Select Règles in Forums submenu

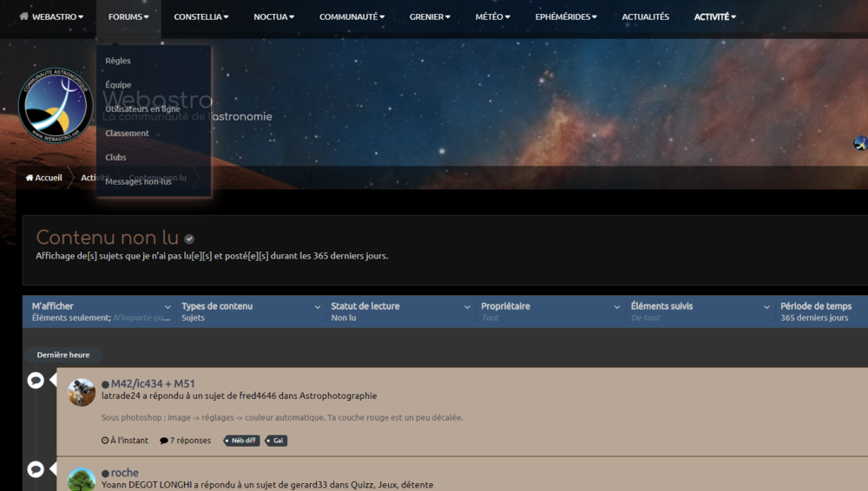click(118, 61)
